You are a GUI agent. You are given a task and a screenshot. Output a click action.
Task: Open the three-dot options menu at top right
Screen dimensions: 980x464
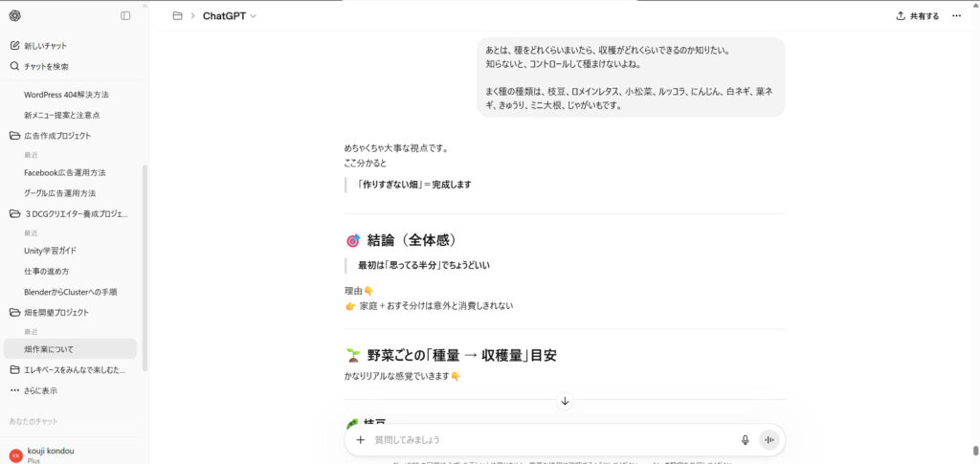(x=956, y=15)
